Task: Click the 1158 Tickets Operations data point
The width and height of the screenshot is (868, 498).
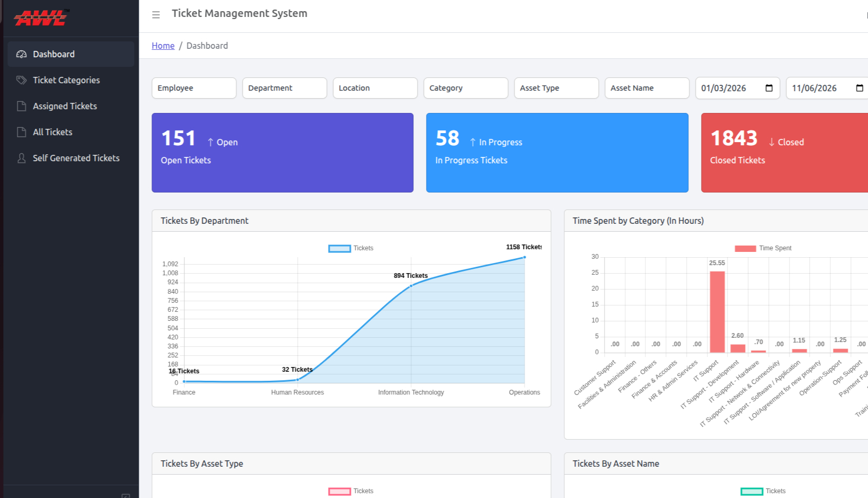Action: click(x=525, y=257)
